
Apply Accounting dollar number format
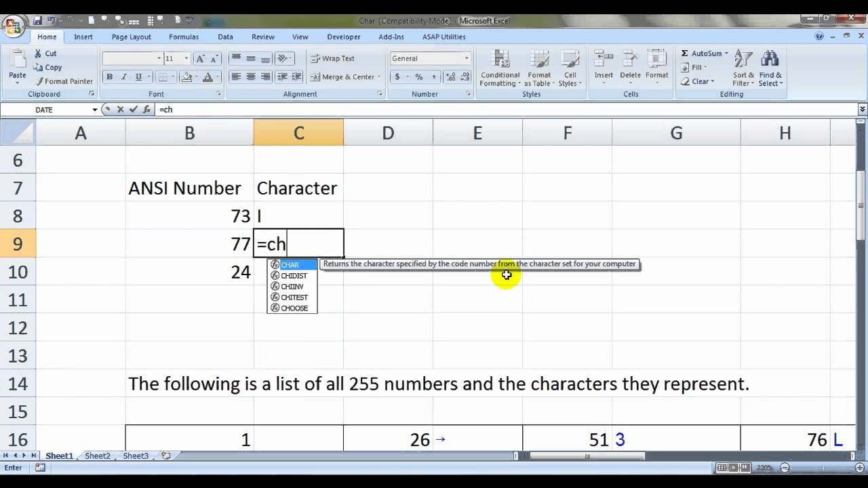pyautogui.click(x=397, y=77)
